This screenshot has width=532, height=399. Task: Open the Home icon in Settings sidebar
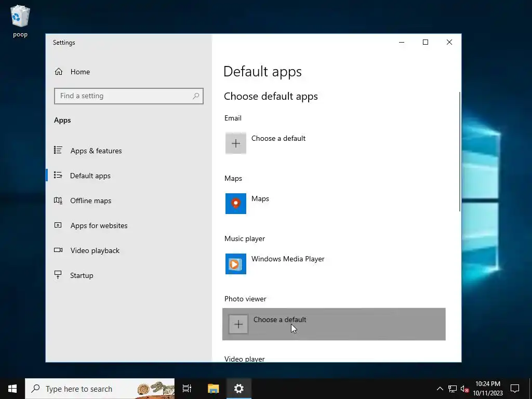(x=59, y=72)
